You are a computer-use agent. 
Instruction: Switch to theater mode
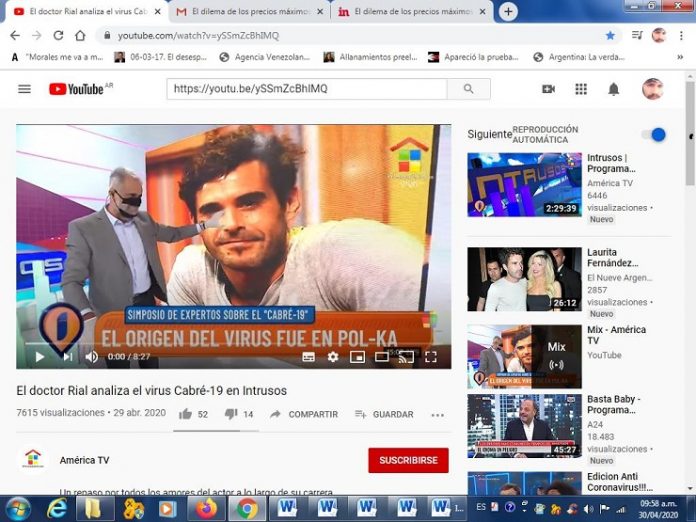coord(382,356)
